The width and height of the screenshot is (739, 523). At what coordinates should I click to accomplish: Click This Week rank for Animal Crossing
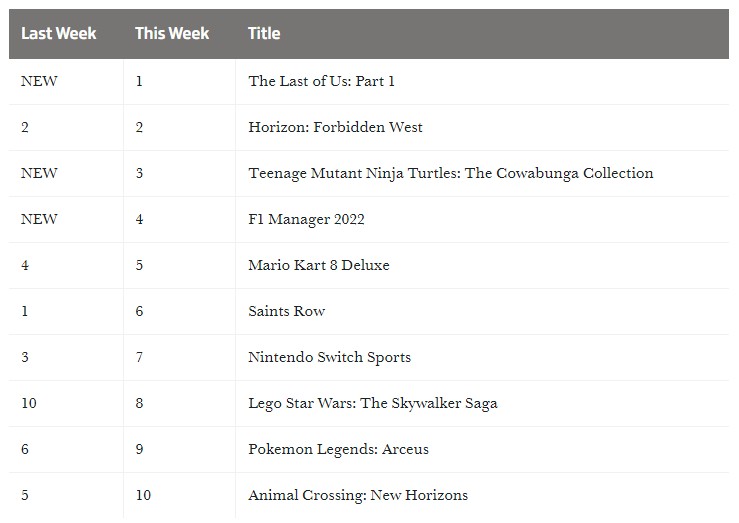tap(143, 495)
